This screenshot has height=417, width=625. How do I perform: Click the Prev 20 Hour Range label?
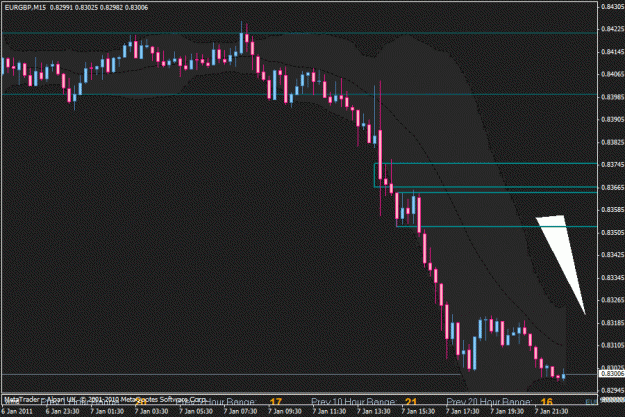pyautogui.click(x=489, y=402)
